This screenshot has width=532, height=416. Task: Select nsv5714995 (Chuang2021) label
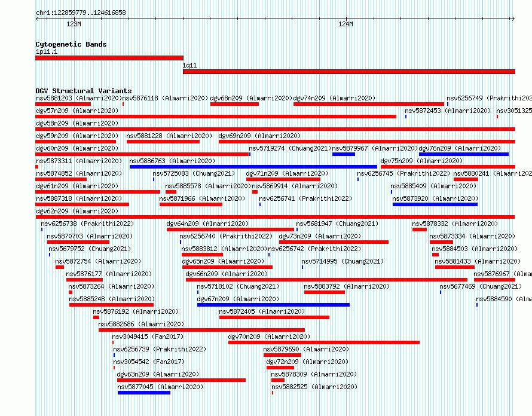point(343,261)
